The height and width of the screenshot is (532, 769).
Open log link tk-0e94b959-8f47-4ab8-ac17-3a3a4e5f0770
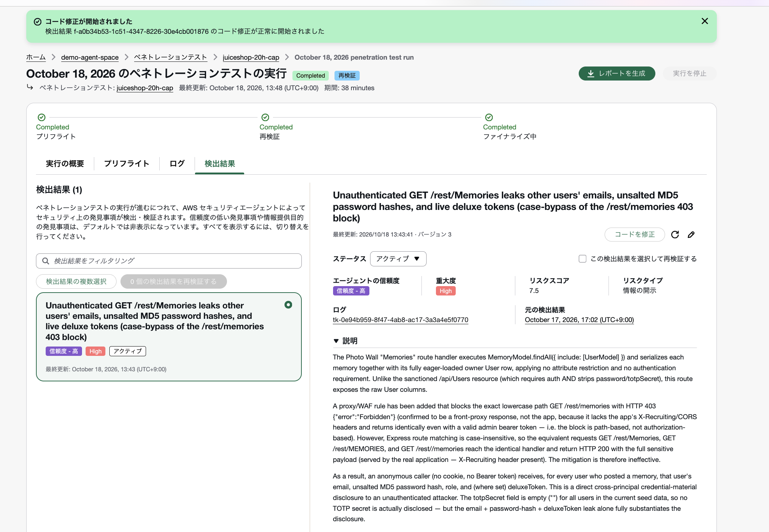(400, 320)
